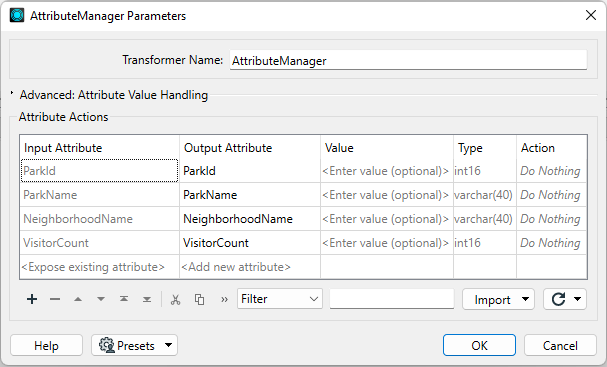Click the cut scissors icon

(176, 299)
